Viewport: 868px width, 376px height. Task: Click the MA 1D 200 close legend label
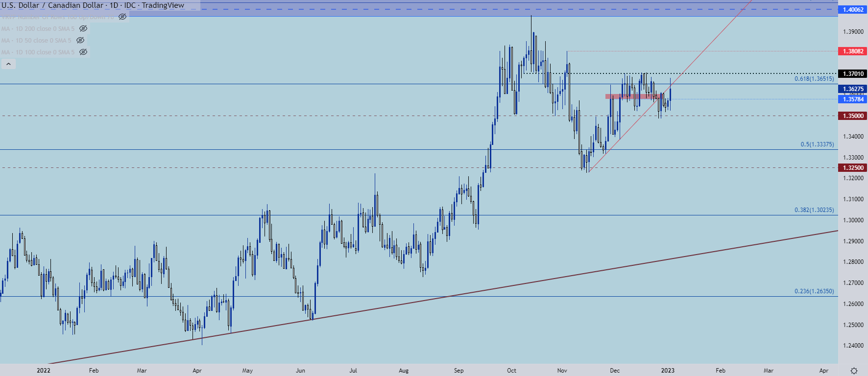[38, 28]
